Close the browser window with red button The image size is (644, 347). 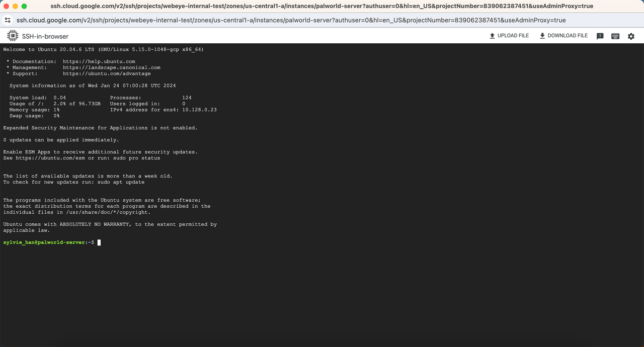pyautogui.click(x=6, y=6)
